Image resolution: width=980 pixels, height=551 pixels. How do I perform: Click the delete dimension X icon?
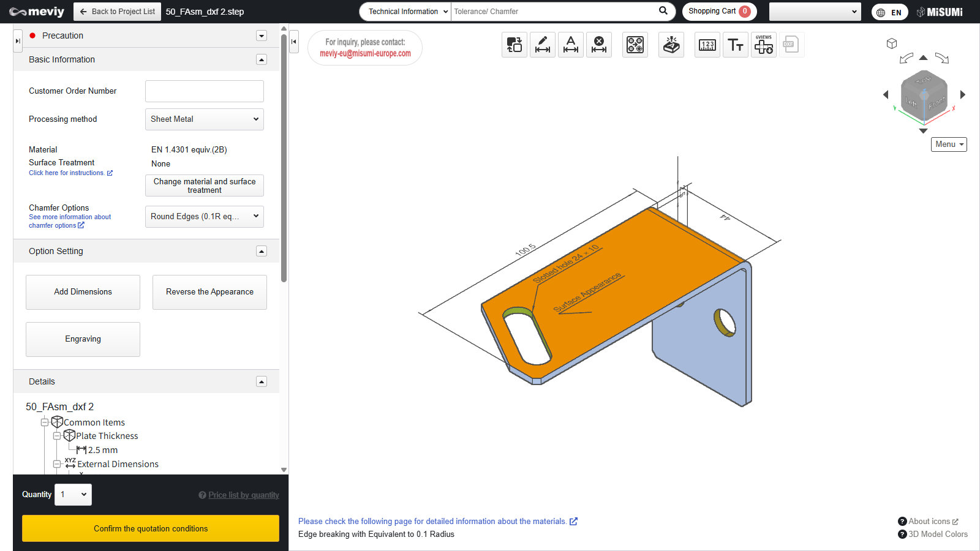(598, 45)
